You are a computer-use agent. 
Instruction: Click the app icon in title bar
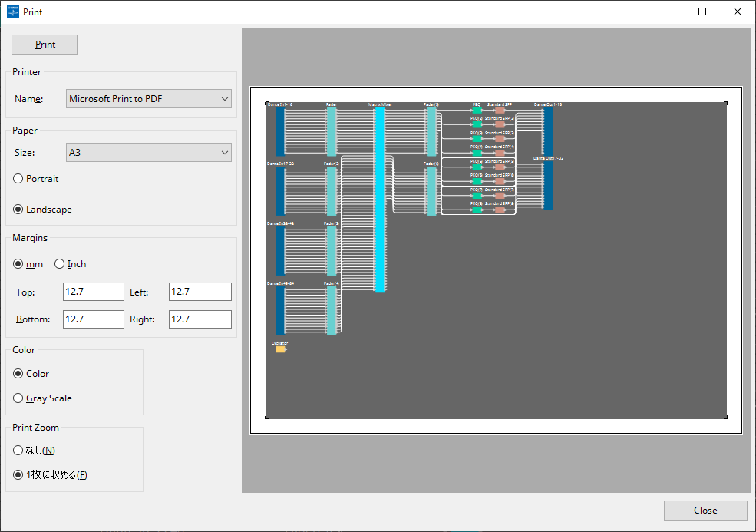click(12, 12)
